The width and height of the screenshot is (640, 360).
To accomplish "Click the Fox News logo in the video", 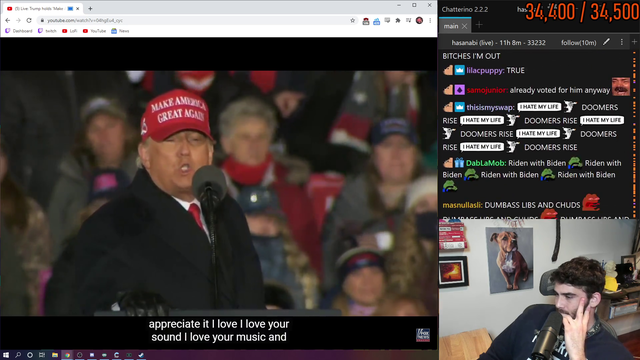I will click(423, 335).
